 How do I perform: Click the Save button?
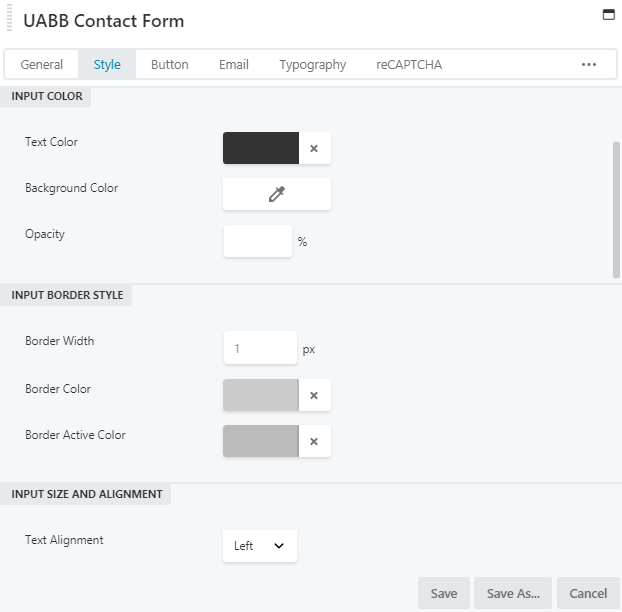(444, 593)
